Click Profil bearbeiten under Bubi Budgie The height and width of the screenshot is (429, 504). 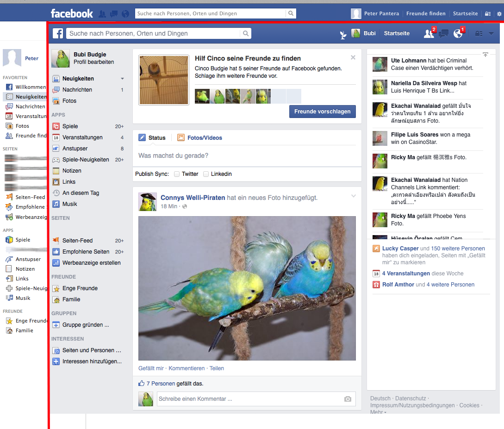pos(94,62)
